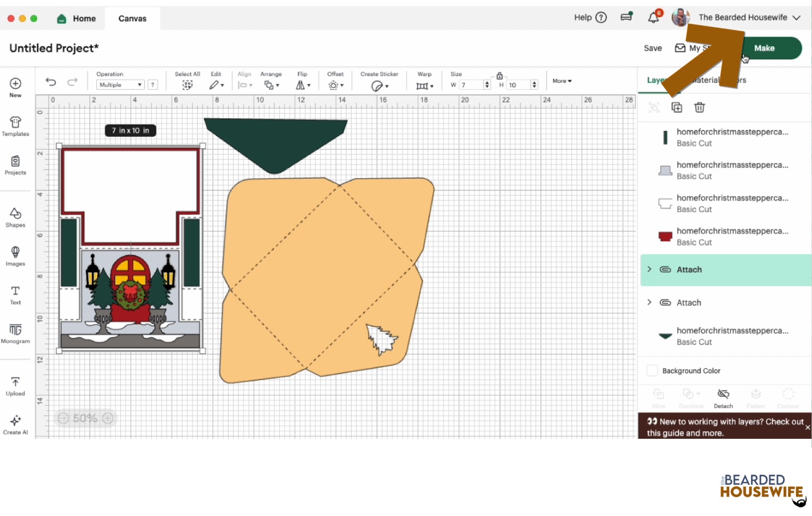This screenshot has height=516, width=812.
Task: Open the Monogram tool
Action: coord(15,333)
